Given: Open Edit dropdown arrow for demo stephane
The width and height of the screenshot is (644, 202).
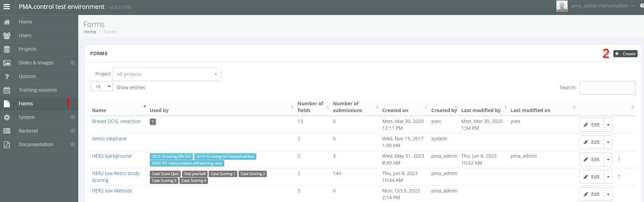Looking at the screenshot, I should [608, 142].
